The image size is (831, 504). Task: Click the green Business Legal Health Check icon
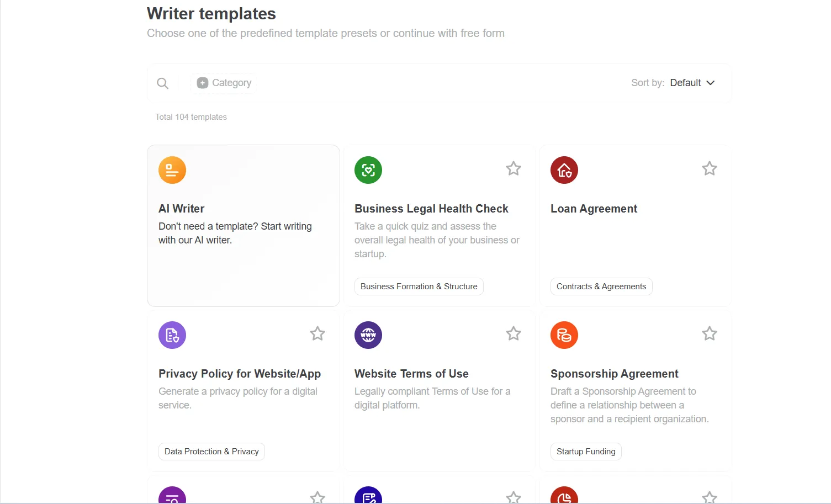368,170
